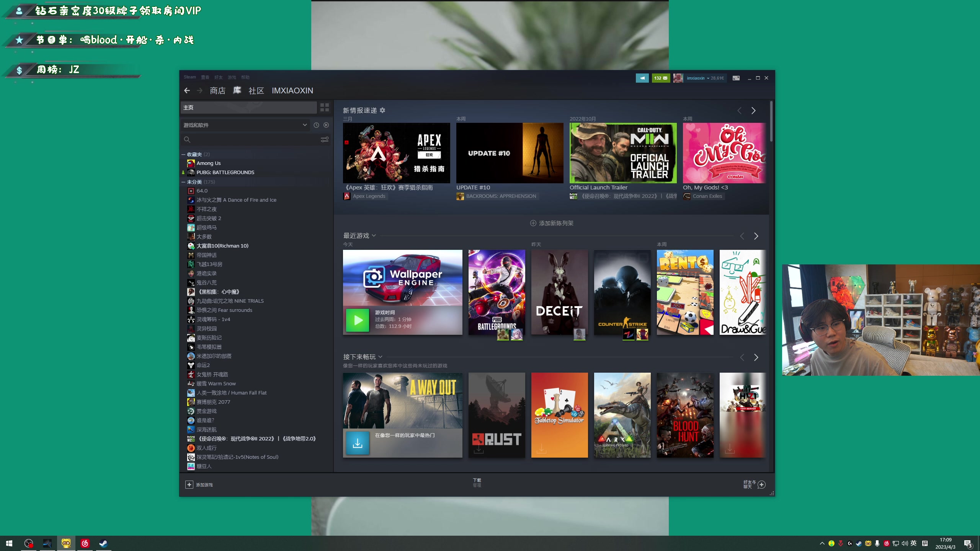Click the Steam announcements megaphone icon
Image resolution: width=980 pixels, height=551 pixels.
point(642,78)
